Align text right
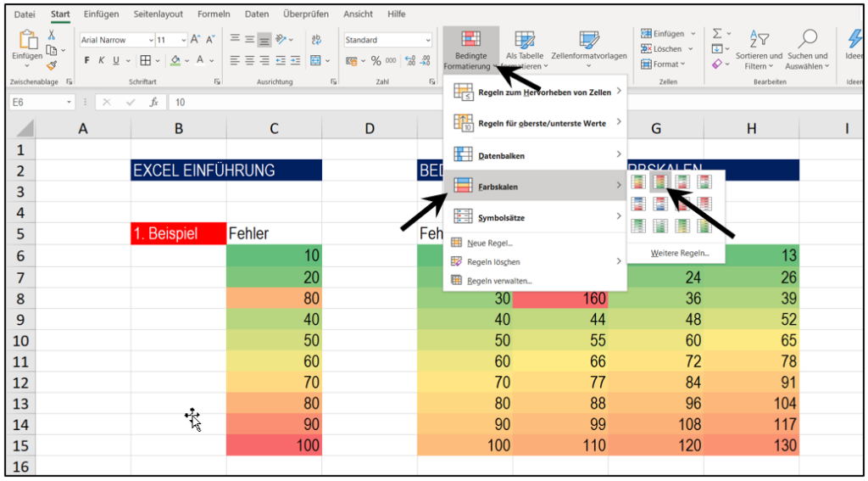868x481 pixels. click(x=264, y=60)
